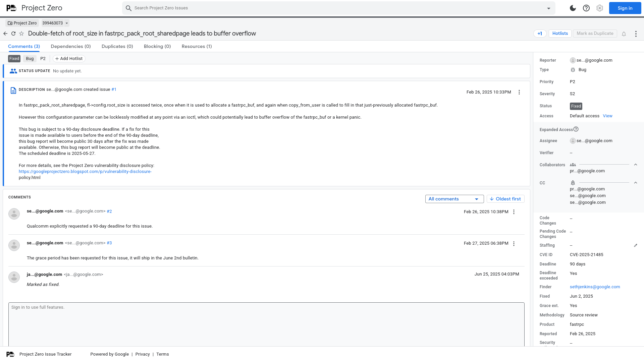Viewport: 644px width, 362px height.
Task: Open the All comments filter dropdown
Action: [454, 199]
